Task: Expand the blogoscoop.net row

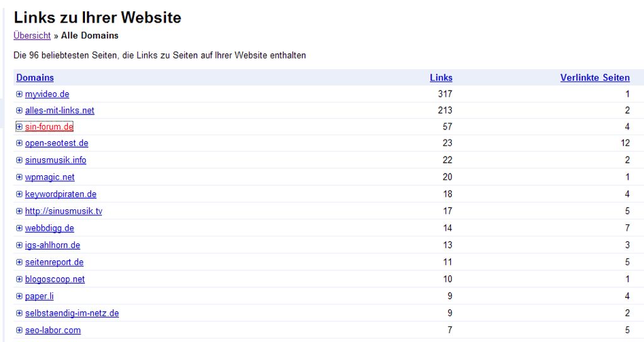Action: click(x=19, y=280)
